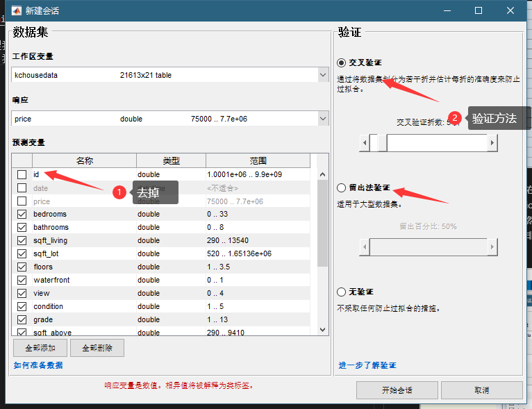Open the response variable price dropdown
Viewport: 532px width, 409px height.
pos(322,119)
